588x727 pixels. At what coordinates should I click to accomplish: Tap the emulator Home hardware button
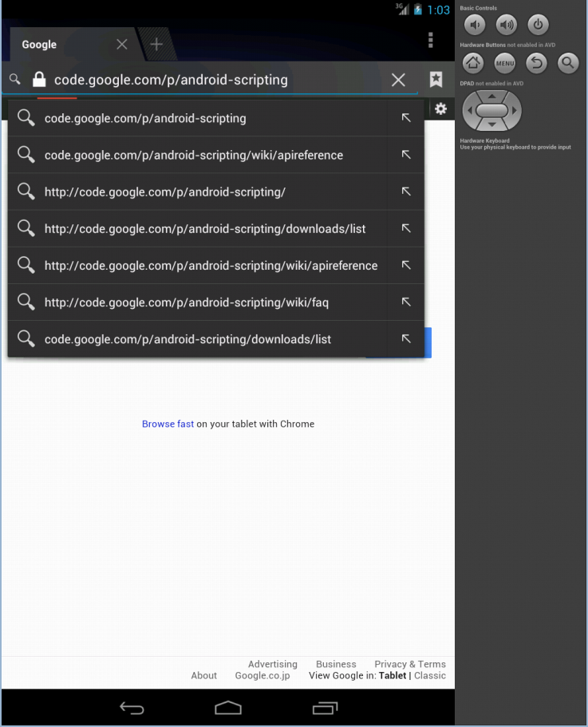coord(473,63)
